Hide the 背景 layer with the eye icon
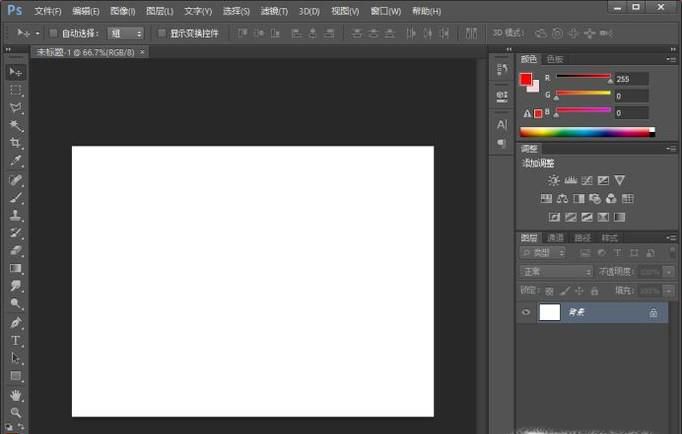The width and height of the screenshot is (682, 434). tap(526, 312)
